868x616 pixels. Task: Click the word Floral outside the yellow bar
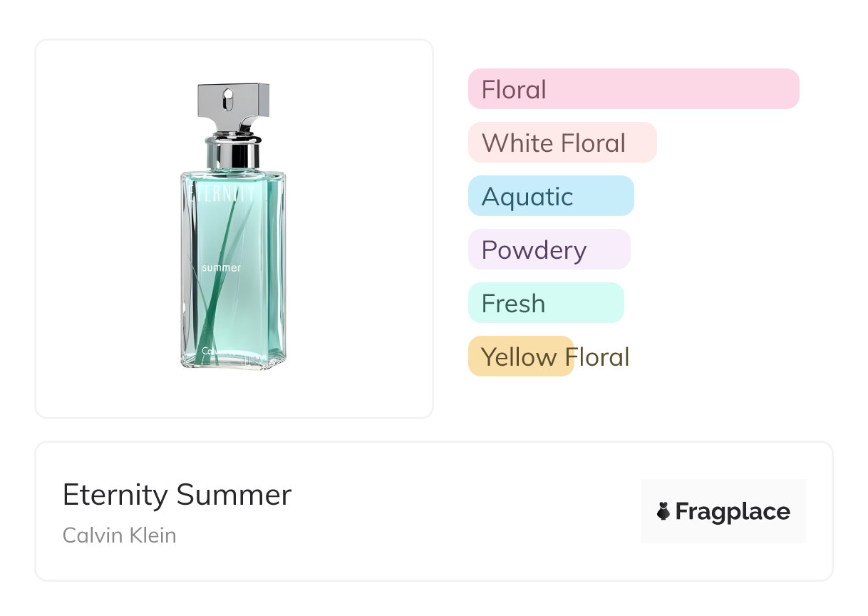coord(603,356)
